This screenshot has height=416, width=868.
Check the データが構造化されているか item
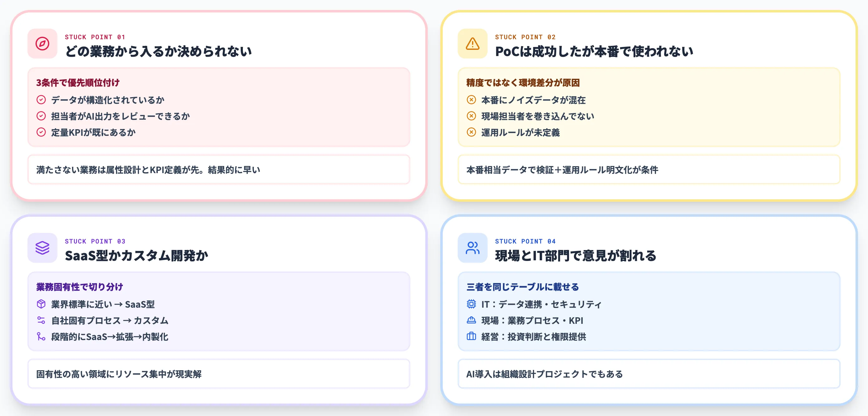tap(41, 100)
